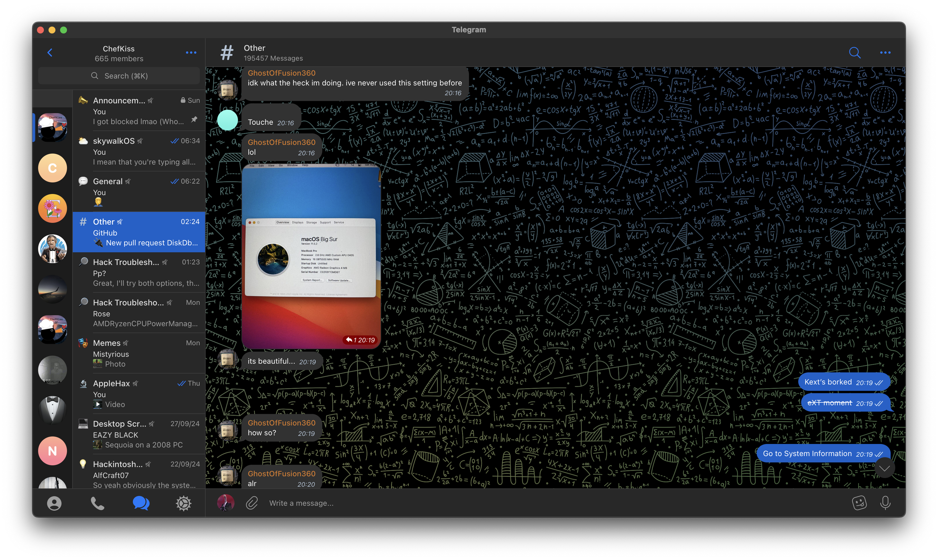
Task: Go back from ChefKiss topic list
Action: 50,53
